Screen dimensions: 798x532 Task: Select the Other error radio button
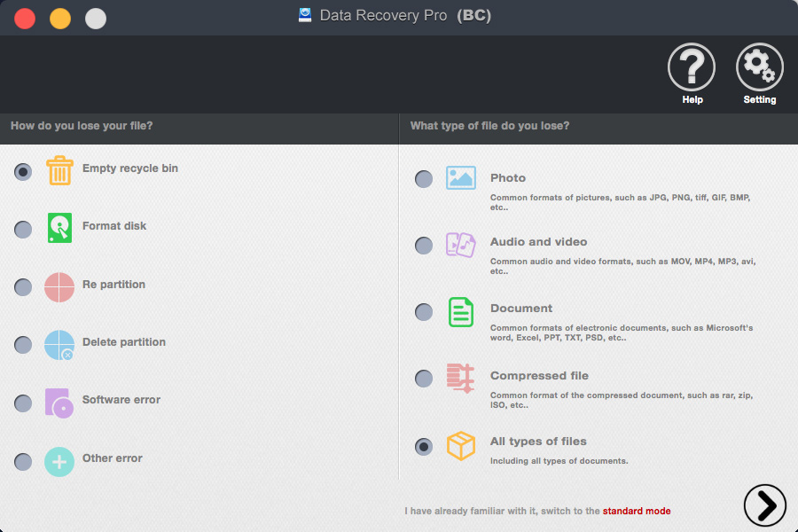23,461
